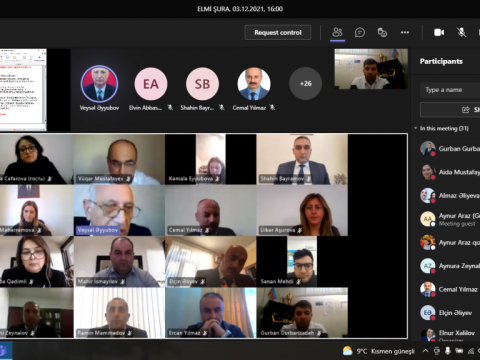Toggle the Show participants icon
The height and width of the screenshot is (360, 480).
click(x=337, y=32)
